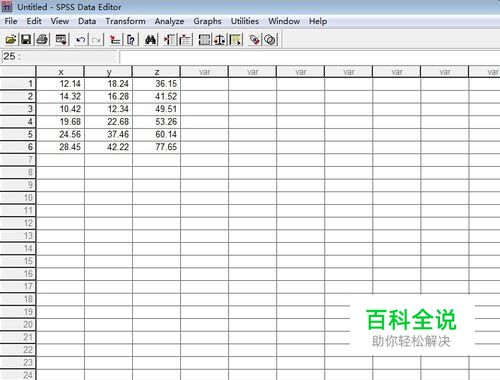Select row header 6
The width and height of the screenshot is (500, 380).
click(18, 147)
